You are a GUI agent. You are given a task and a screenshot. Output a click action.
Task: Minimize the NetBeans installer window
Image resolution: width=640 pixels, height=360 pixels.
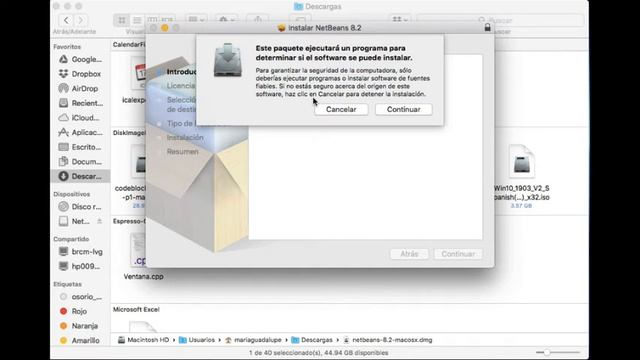(x=164, y=28)
